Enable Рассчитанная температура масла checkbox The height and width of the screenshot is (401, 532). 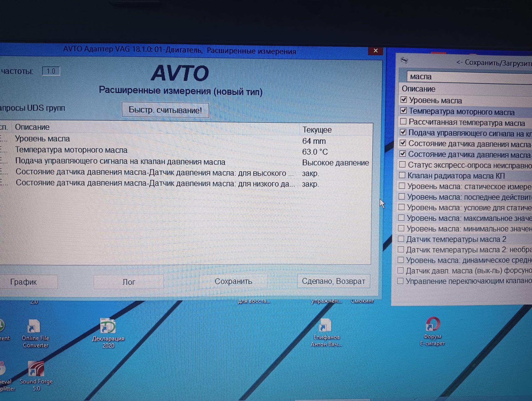point(403,121)
